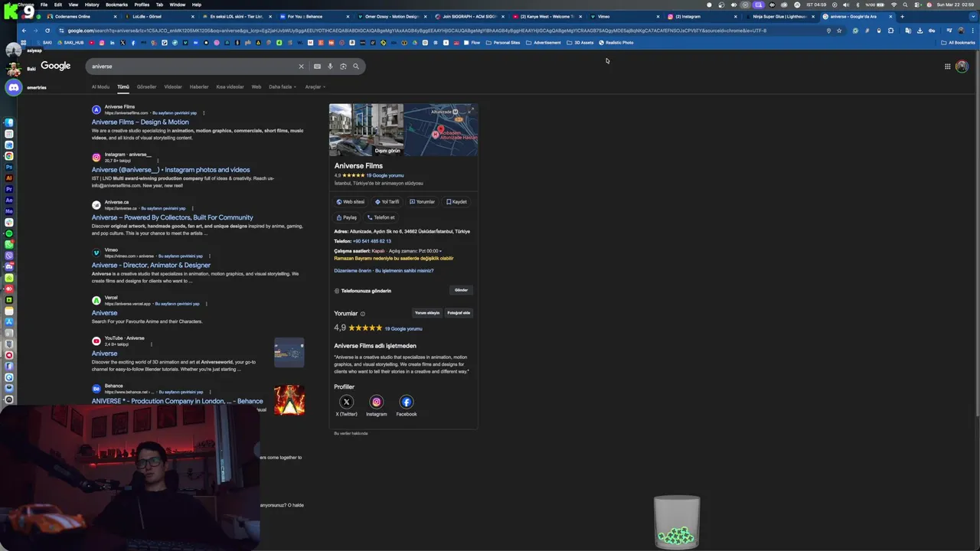The image size is (980, 551).
Task: Click the Gönder send-to-phone button
Action: [461, 290]
